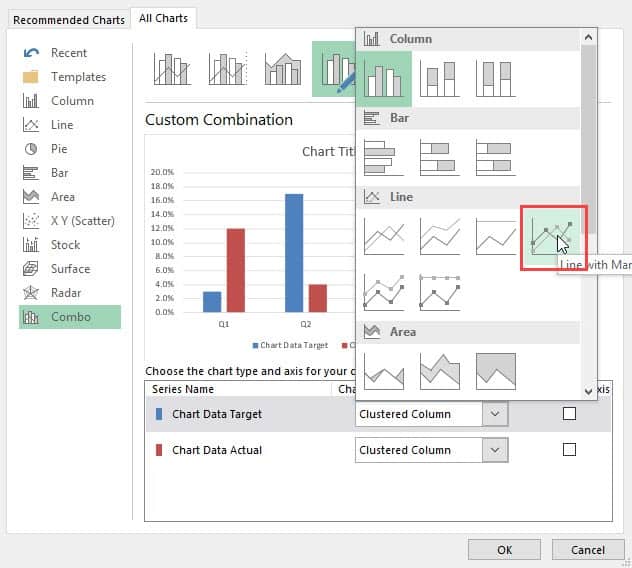
Task: Select Line category in sidebar
Action: (x=69, y=125)
